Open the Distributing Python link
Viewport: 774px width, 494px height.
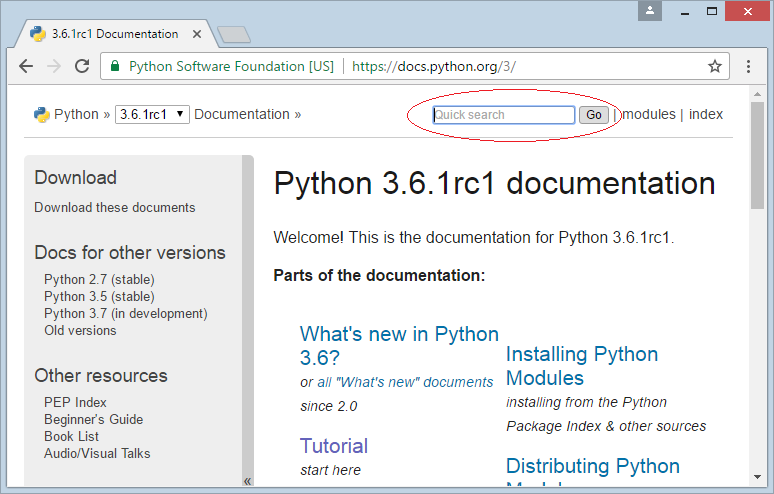pos(593,466)
